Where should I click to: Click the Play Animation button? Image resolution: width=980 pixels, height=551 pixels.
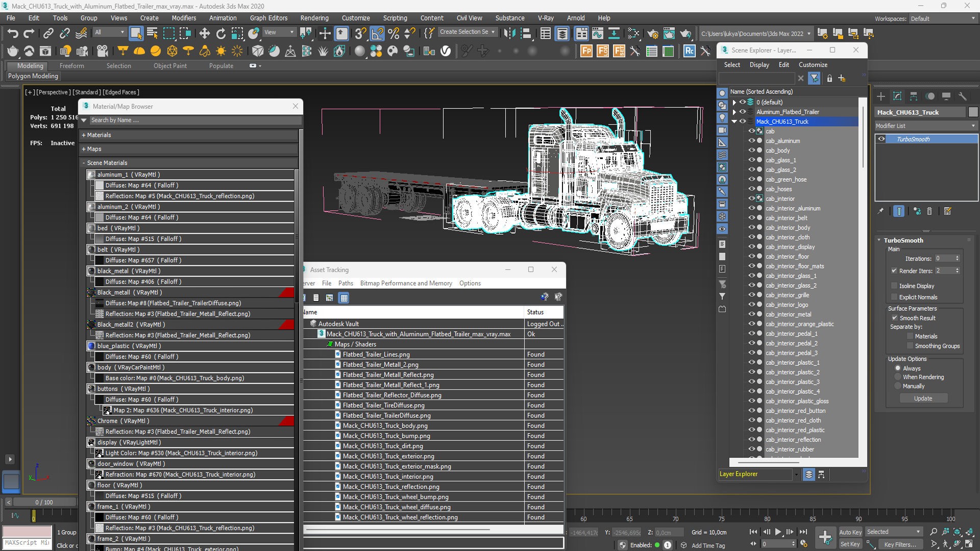(x=778, y=532)
